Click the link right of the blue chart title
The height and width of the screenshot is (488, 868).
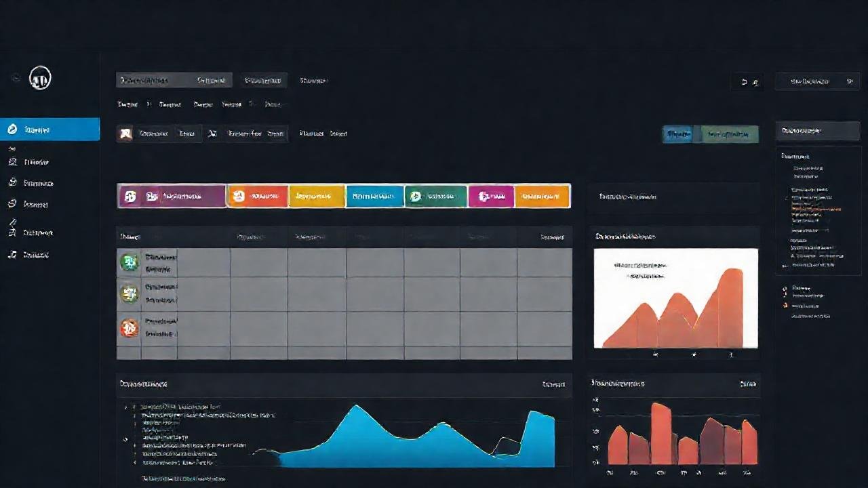tap(553, 384)
